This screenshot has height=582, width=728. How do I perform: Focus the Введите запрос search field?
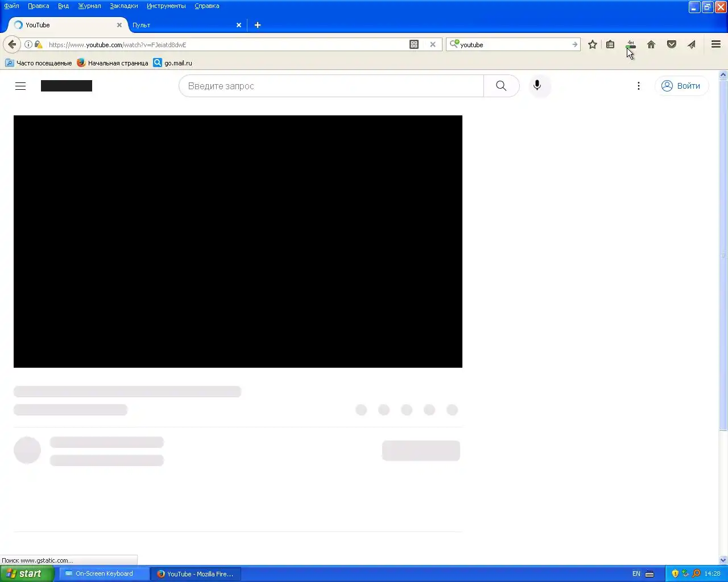(x=331, y=86)
